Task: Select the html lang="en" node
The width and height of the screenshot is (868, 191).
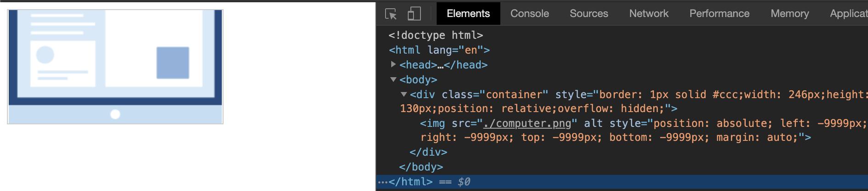Action: pos(439,50)
